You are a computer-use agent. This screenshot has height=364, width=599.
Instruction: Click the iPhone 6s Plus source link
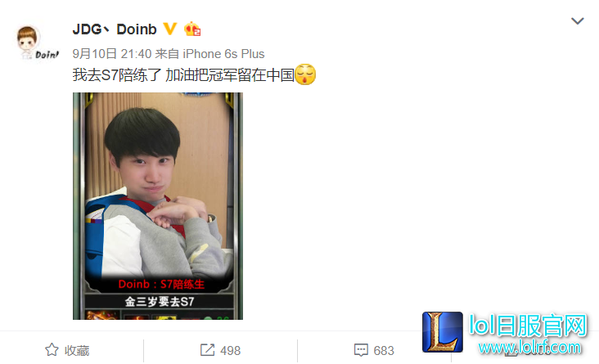tap(223, 54)
